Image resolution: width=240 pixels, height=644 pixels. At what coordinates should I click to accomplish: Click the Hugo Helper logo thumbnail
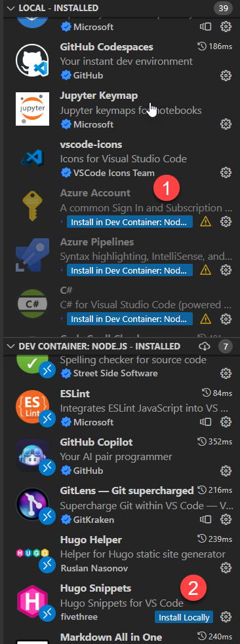click(x=32, y=553)
